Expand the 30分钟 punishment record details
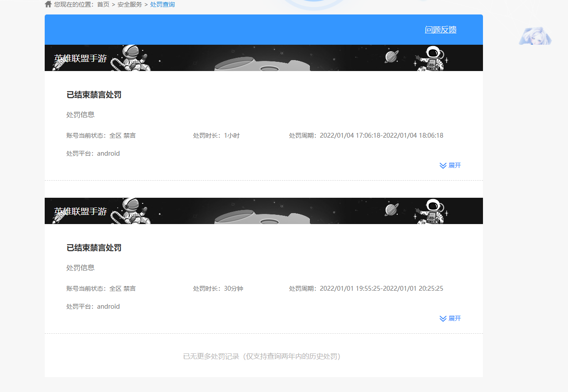 pos(450,318)
